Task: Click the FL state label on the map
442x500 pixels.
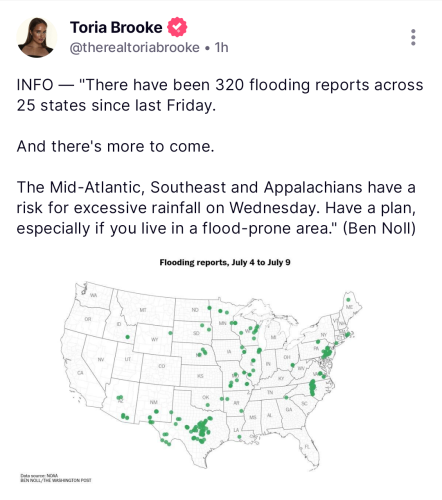Action: tap(307, 447)
